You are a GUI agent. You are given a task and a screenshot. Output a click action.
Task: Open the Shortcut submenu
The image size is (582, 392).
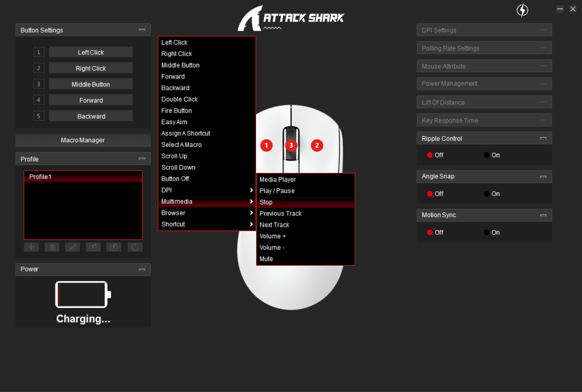tap(207, 224)
